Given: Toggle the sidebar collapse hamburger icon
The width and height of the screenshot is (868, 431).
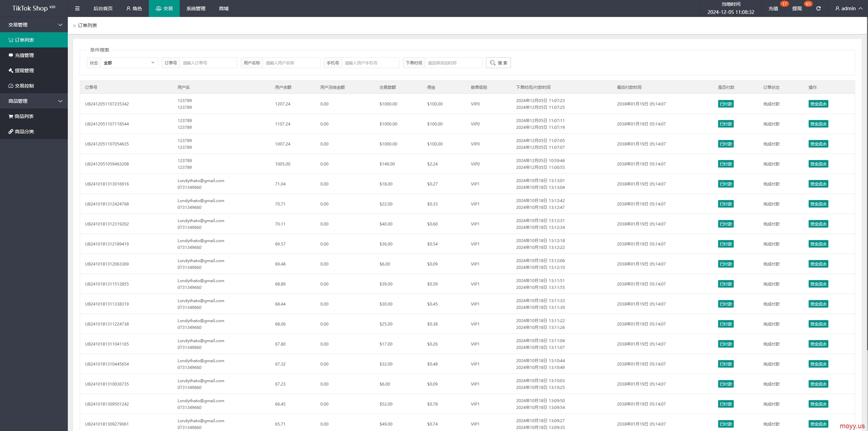Looking at the screenshot, I should pyautogui.click(x=77, y=8).
